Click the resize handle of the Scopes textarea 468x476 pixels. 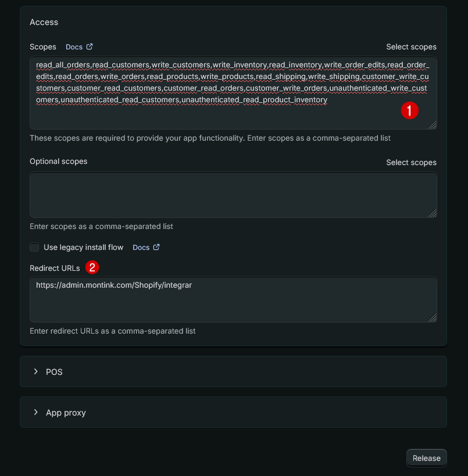[x=433, y=125]
